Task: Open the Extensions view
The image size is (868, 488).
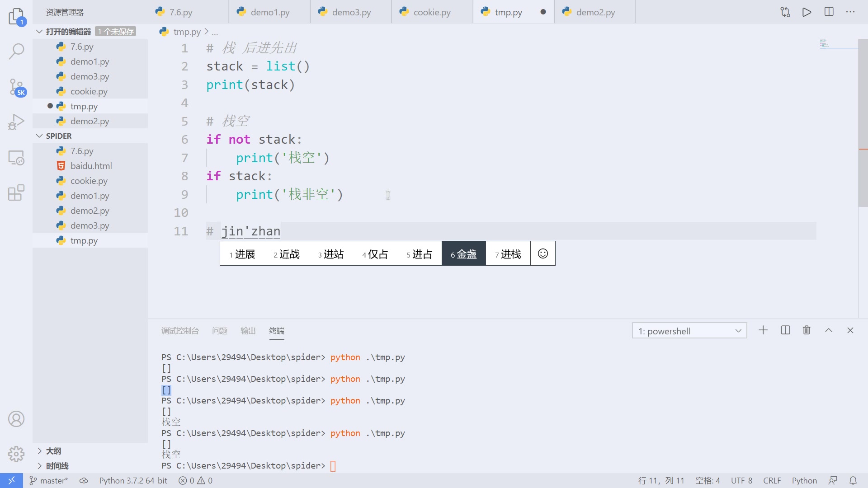Action: click(x=16, y=193)
